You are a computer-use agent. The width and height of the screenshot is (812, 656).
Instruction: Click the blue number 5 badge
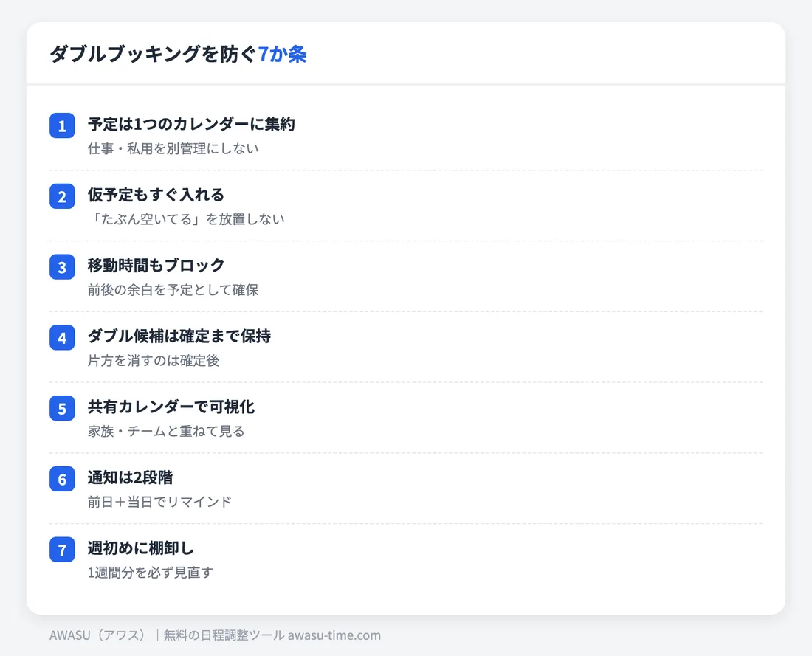pyautogui.click(x=62, y=409)
